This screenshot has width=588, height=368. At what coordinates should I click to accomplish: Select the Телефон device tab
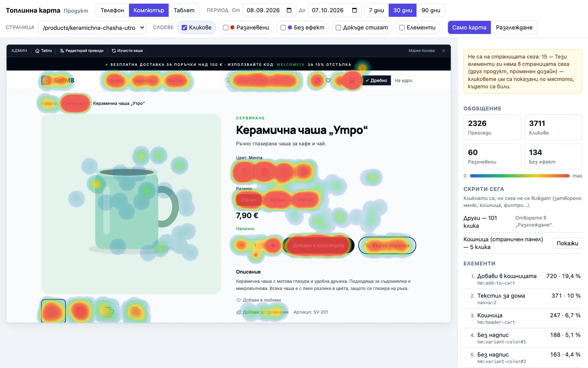click(x=112, y=10)
